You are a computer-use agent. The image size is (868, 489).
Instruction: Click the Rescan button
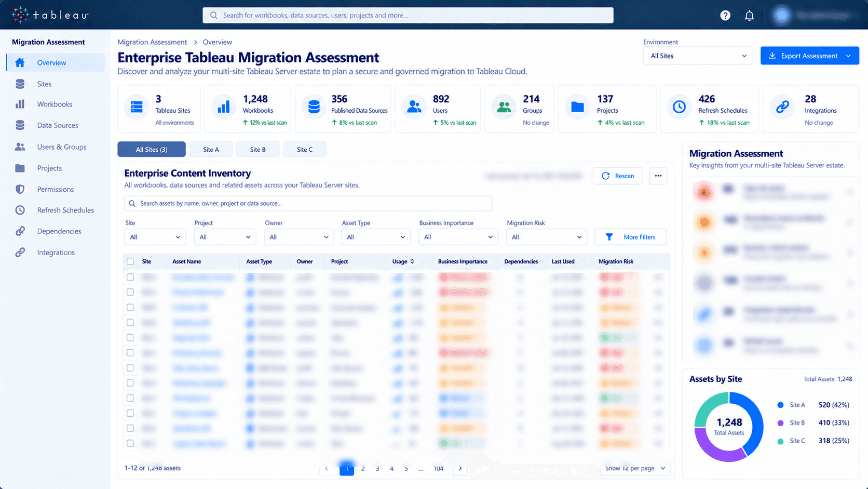pyautogui.click(x=618, y=176)
